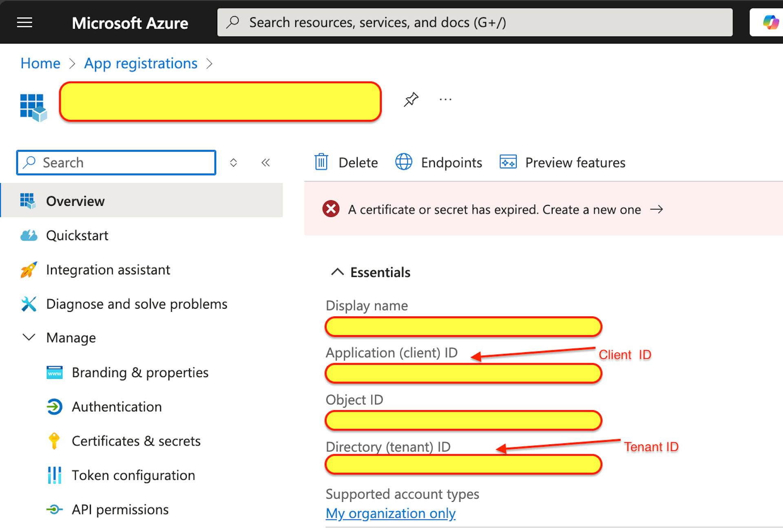Image resolution: width=783 pixels, height=532 pixels.
Task: Pin this app registration to dashboard
Action: click(411, 99)
